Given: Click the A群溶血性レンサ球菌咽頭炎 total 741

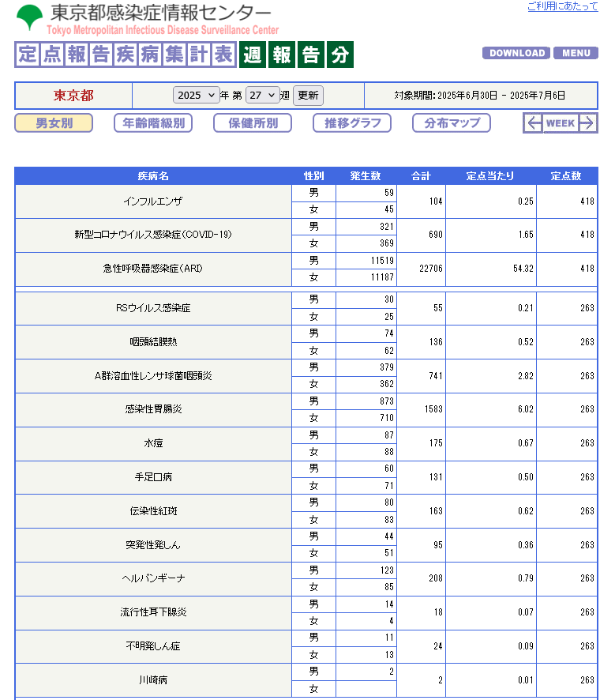Looking at the screenshot, I should [435, 376].
